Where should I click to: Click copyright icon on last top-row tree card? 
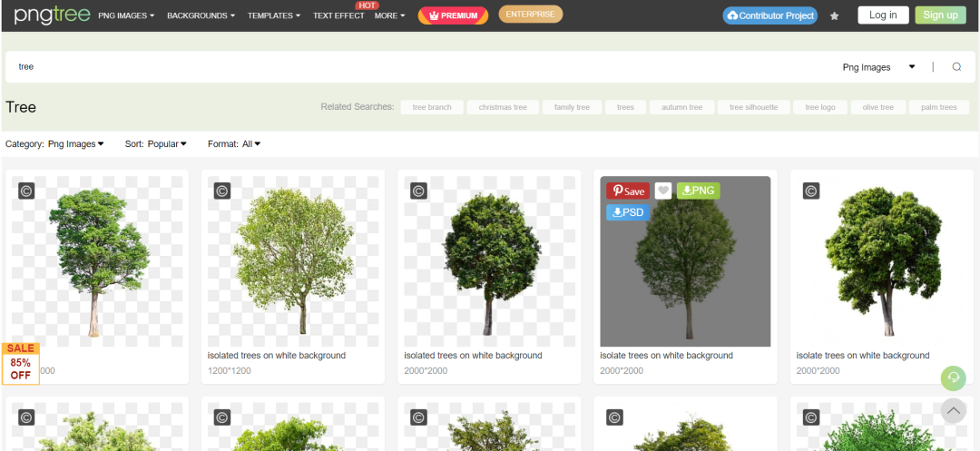click(x=811, y=191)
